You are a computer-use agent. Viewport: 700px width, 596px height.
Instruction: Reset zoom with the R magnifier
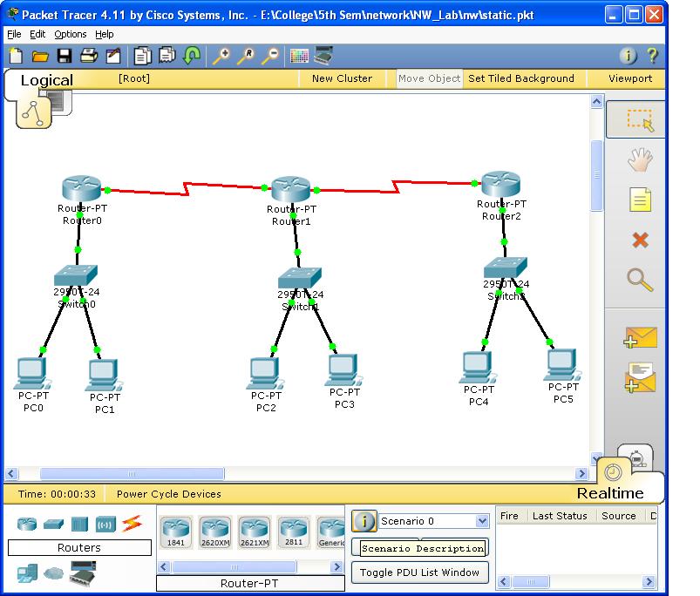click(x=246, y=57)
